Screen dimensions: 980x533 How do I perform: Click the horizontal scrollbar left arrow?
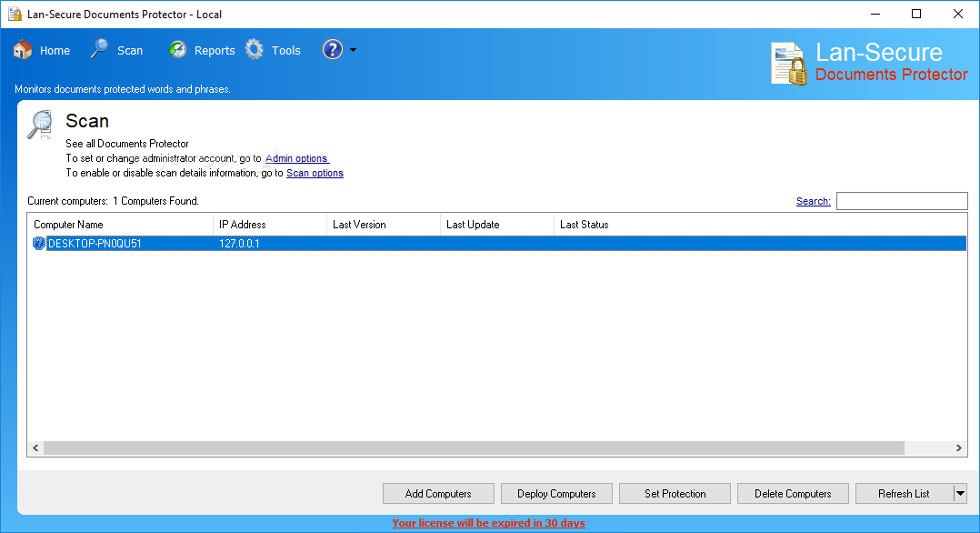tap(35, 448)
